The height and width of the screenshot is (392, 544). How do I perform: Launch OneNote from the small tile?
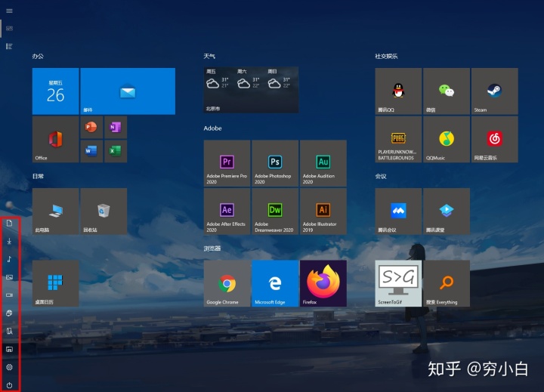pos(116,128)
